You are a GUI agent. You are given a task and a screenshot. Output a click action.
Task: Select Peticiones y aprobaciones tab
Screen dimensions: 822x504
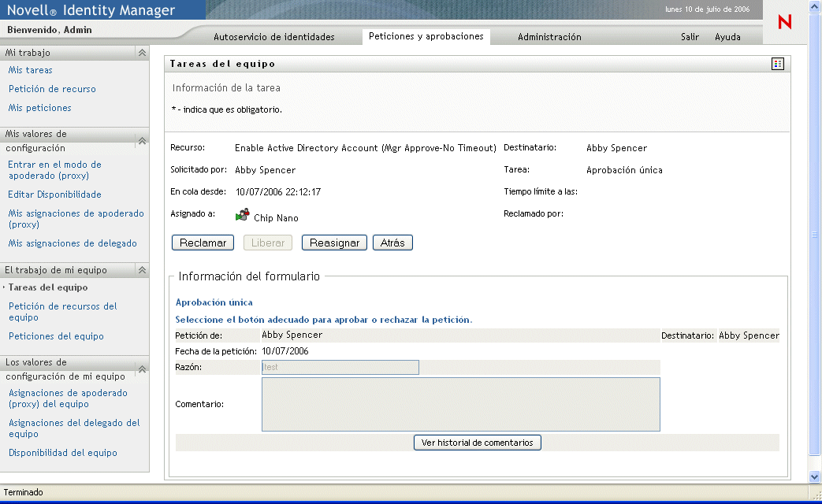click(x=426, y=36)
